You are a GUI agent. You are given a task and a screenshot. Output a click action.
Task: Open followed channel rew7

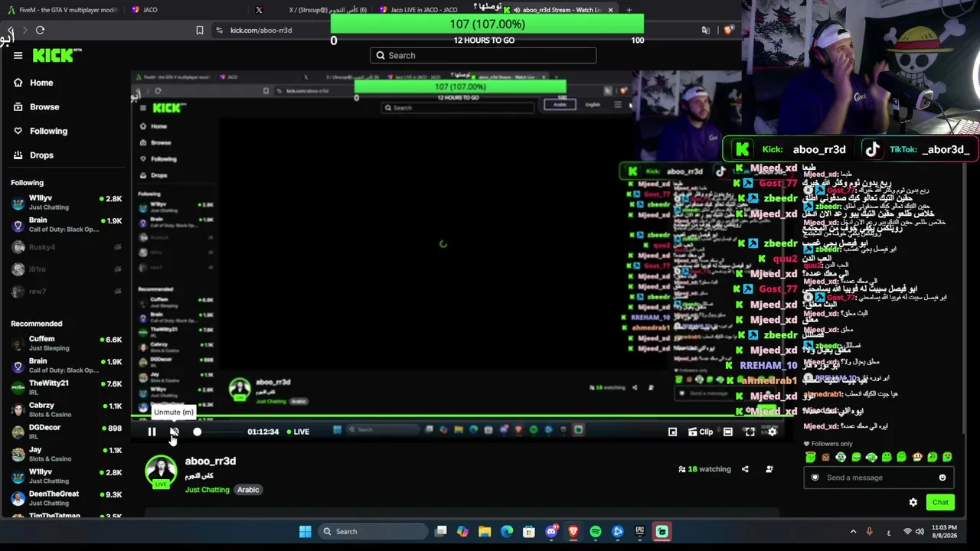coord(67,292)
